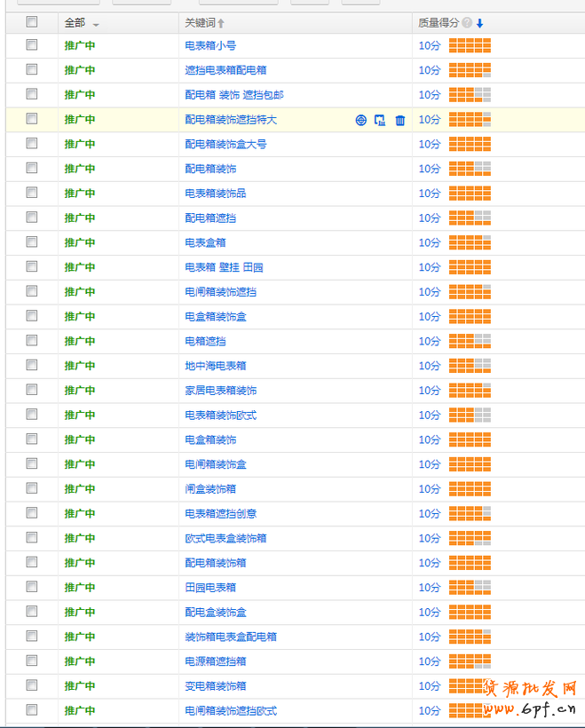Screen dimensions: 585x728
Task: Click the 质量得分 column header
Action: (x=439, y=23)
